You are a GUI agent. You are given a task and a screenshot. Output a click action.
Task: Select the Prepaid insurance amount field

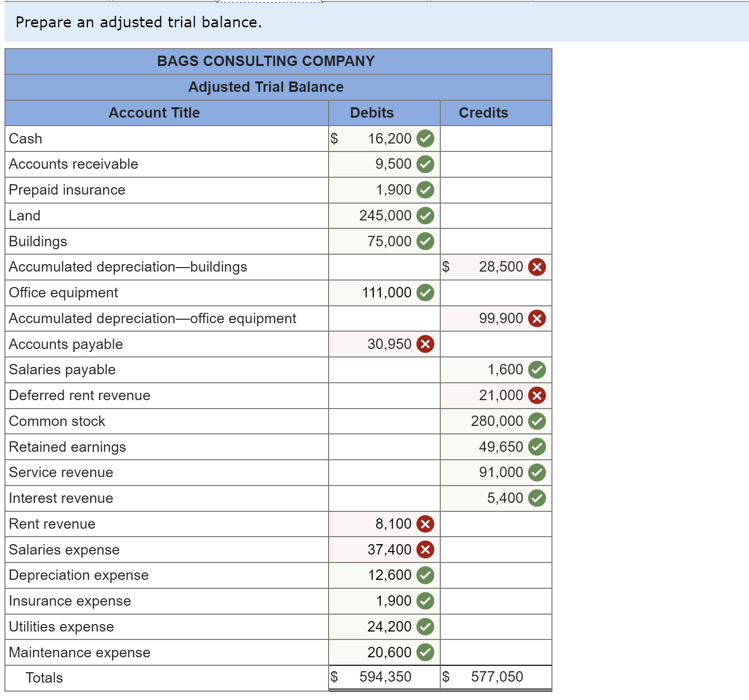[x=382, y=190]
